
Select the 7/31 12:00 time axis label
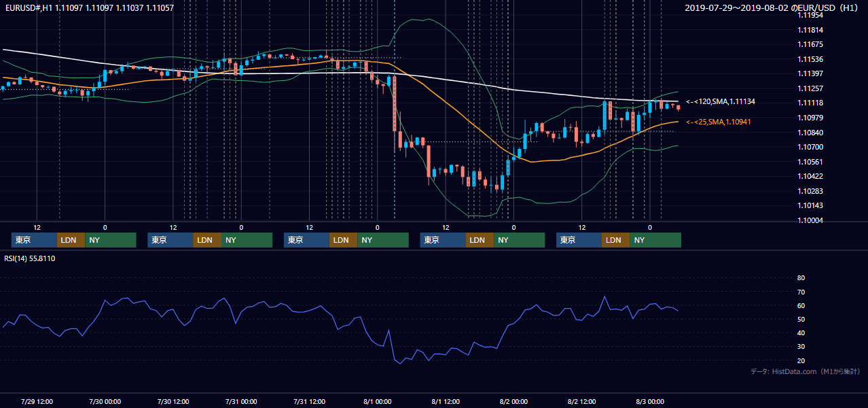click(x=309, y=401)
